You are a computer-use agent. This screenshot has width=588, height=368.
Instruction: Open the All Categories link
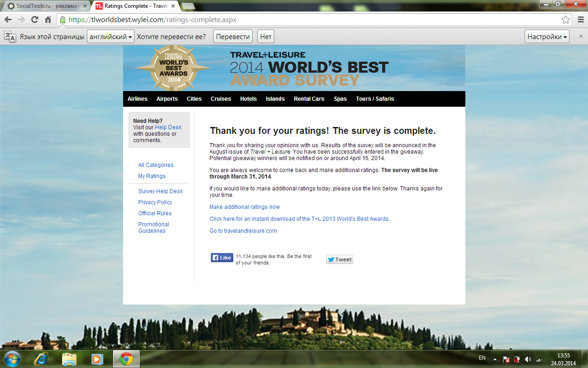pos(156,165)
